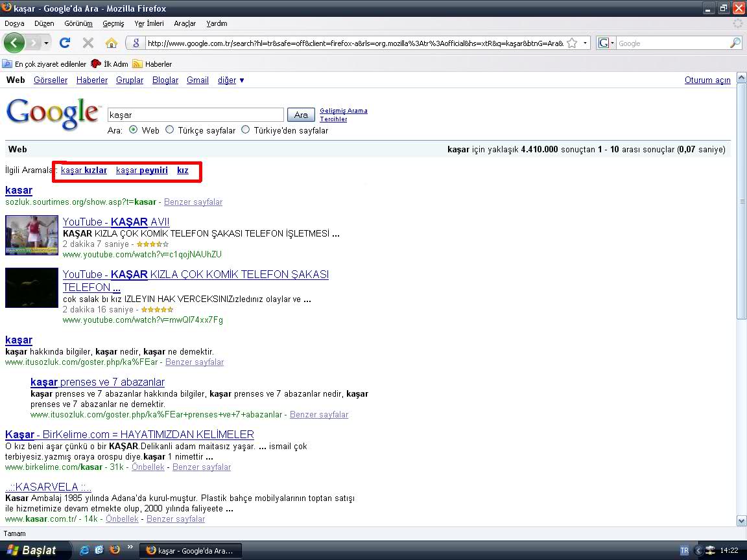Image resolution: width=747 pixels, height=560 pixels.
Task: Open the Kaşar - BirKelime.com result
Action: pos(130,434)
